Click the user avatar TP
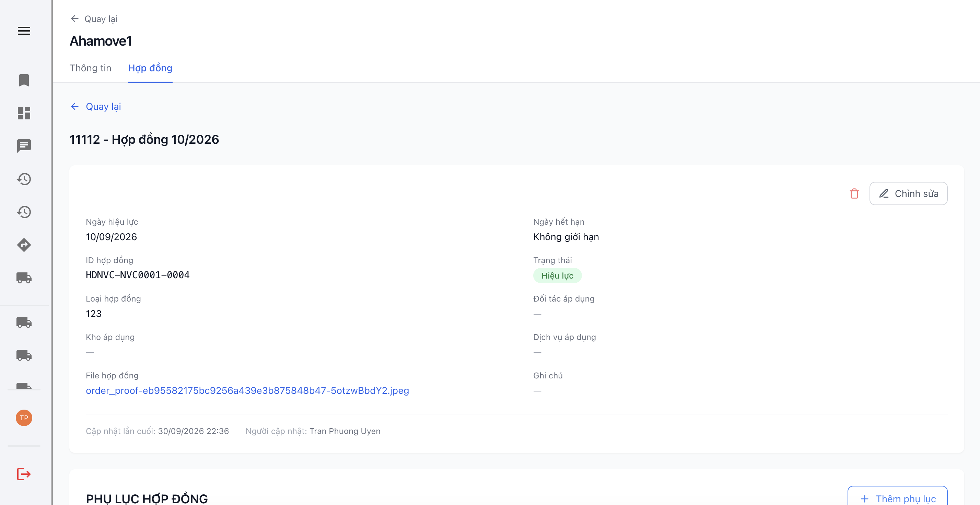Image resolution: width=980 pixels, height=505 pixels. coord(24,418)
